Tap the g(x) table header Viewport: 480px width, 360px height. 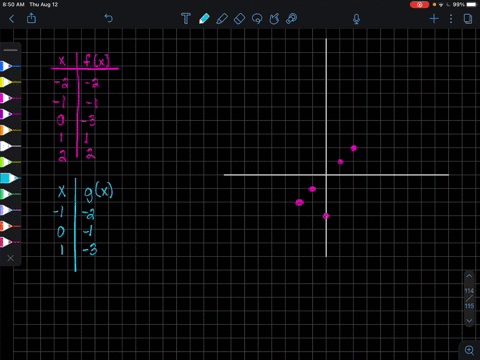coord(98,192)
